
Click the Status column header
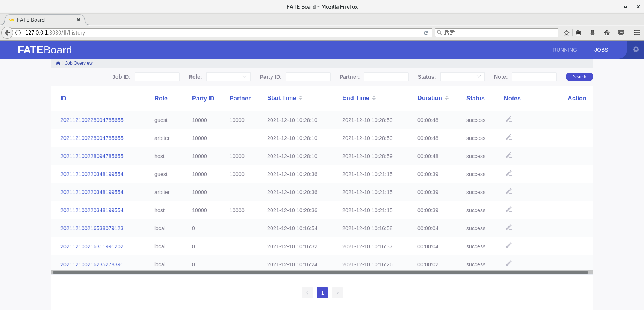click(475, 98)
